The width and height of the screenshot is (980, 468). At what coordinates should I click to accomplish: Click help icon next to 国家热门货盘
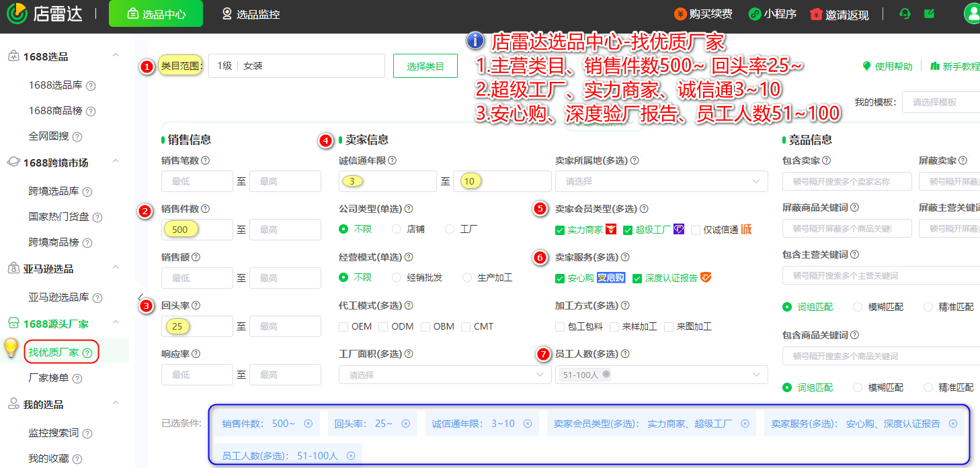pos(97,218)
